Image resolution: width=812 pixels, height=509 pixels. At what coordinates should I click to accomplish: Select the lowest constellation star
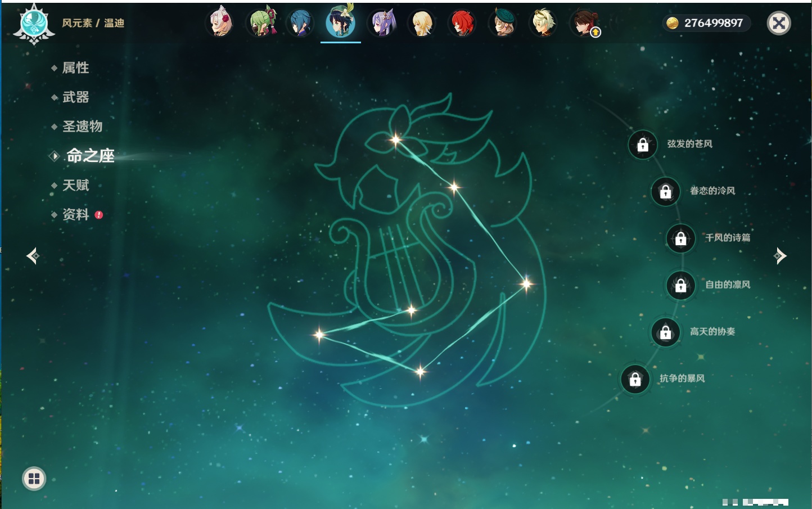pyautogui.click(x=420, y=371)
